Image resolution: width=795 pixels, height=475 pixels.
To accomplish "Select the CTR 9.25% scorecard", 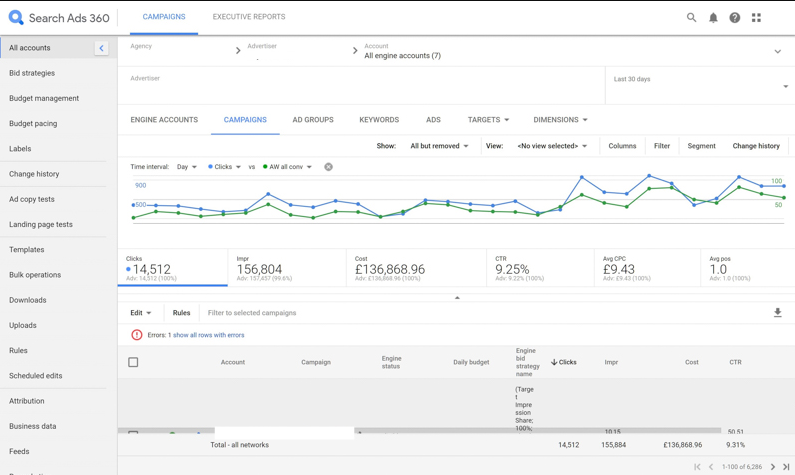I will tap(540, 268).
